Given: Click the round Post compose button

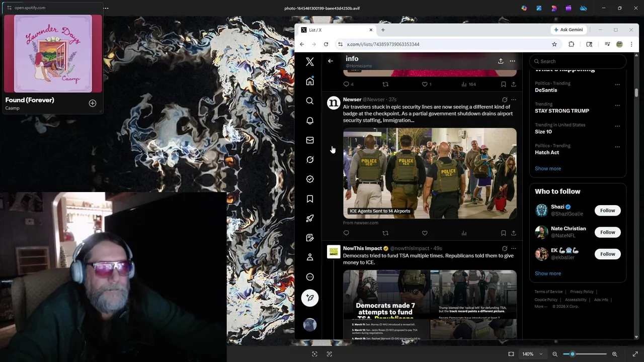Looking at the screenshot, I should tap(310, 298).
